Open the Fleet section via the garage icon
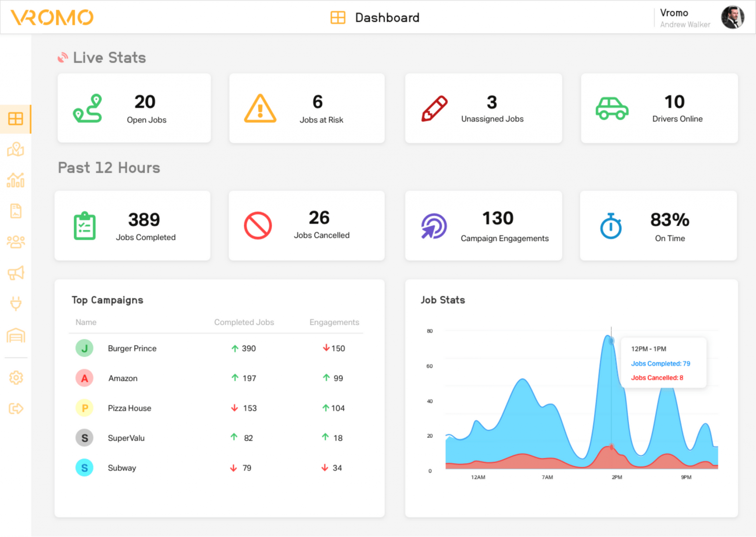 (x=16, y=335)
